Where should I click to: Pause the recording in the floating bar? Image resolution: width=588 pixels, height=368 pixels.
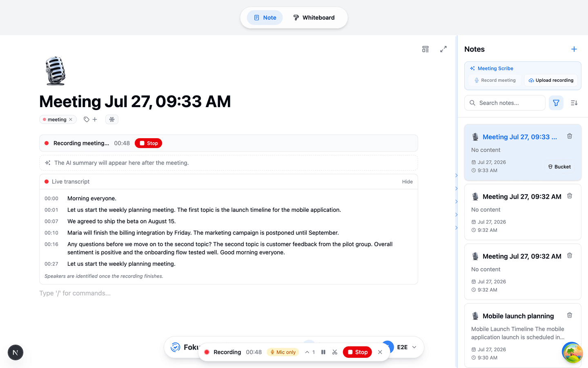coord(323,352)
